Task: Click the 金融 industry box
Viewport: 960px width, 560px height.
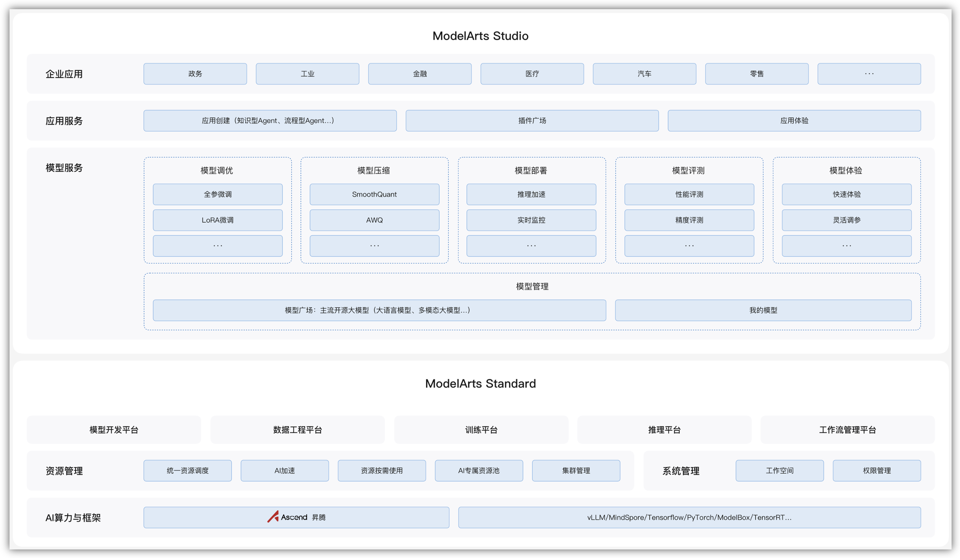Action: coord(419,74)
